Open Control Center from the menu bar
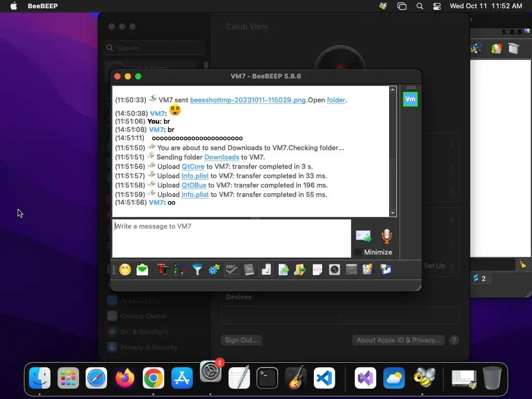The width and height of the screenshot is (532, 399). point(436,6)
